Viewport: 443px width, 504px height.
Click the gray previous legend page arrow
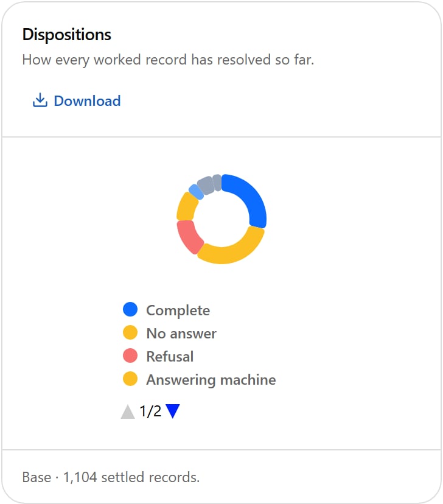pos(128,411)
